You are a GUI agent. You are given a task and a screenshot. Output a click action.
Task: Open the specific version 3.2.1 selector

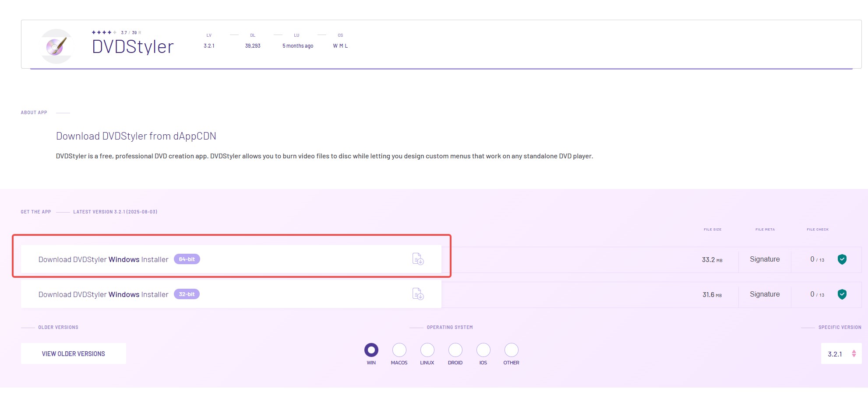coord(841,353)
